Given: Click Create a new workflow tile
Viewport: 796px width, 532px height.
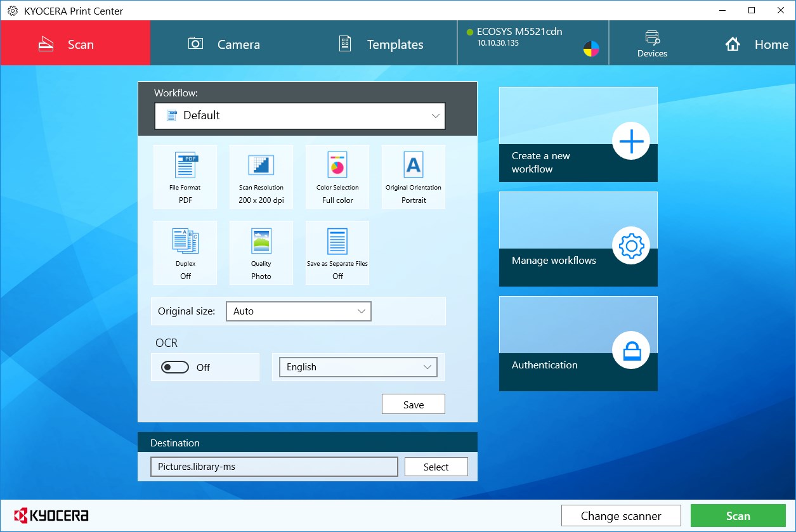Looking at the screenshot, I should [x=578, y=134].
